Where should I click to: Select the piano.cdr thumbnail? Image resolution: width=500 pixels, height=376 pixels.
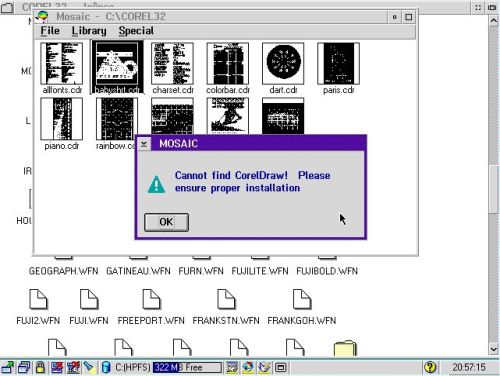(62, 119)
